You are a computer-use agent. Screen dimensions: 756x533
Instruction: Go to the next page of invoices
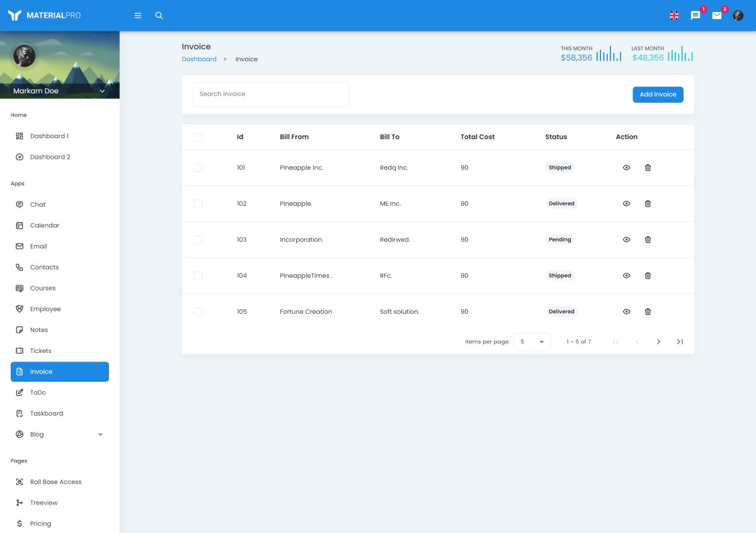point(658,341)
